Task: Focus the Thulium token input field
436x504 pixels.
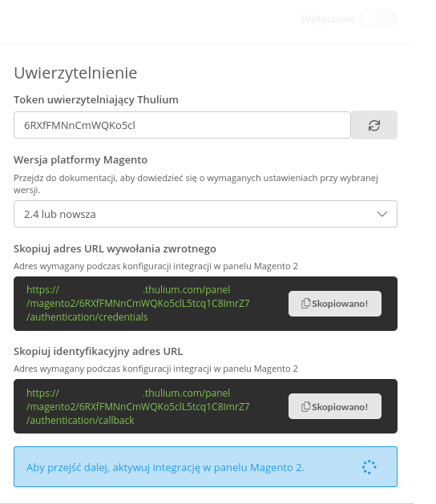Action: (182, 125)
